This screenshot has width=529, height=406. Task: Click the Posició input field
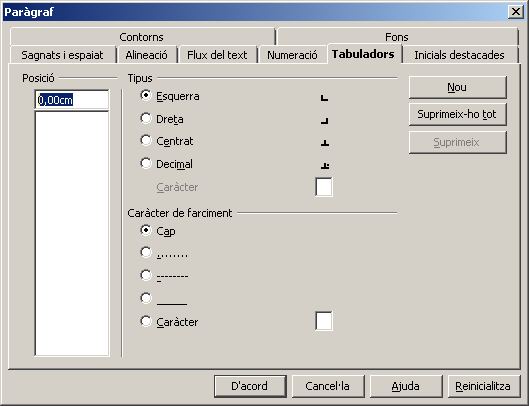tap(72, 100)
